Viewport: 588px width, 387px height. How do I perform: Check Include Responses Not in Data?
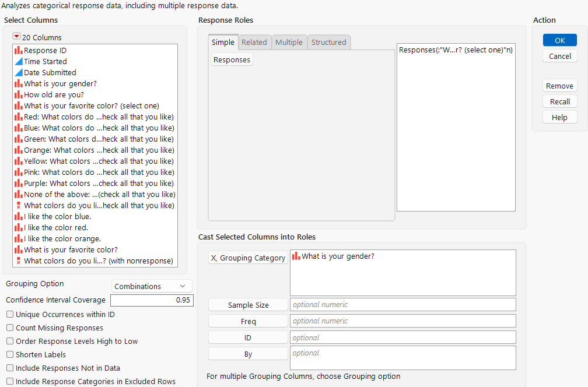click(9, 368)
